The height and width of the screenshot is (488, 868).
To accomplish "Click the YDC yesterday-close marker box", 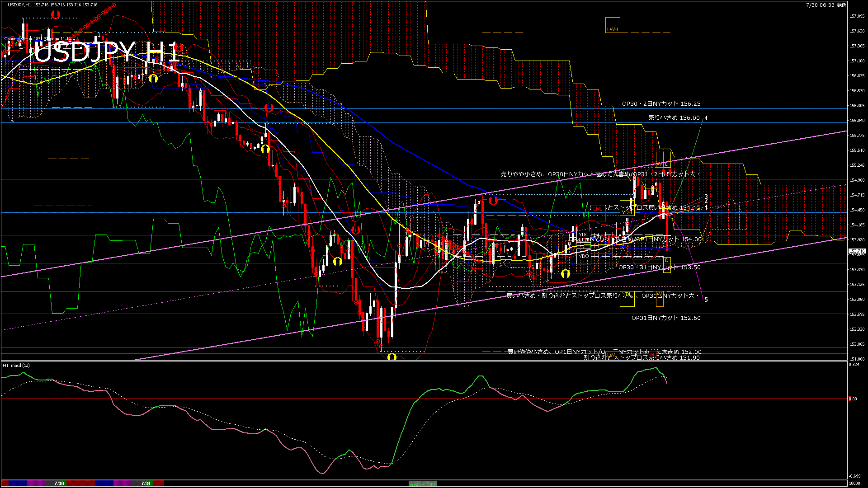I will coord(584,235).
